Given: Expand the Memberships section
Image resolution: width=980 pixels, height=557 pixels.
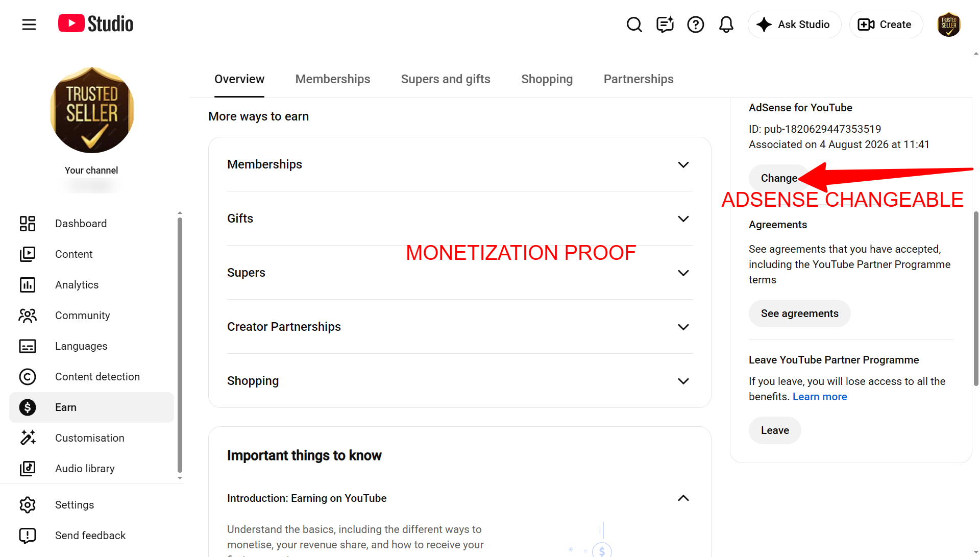Looking at the screenshot, I should [459, 164].
